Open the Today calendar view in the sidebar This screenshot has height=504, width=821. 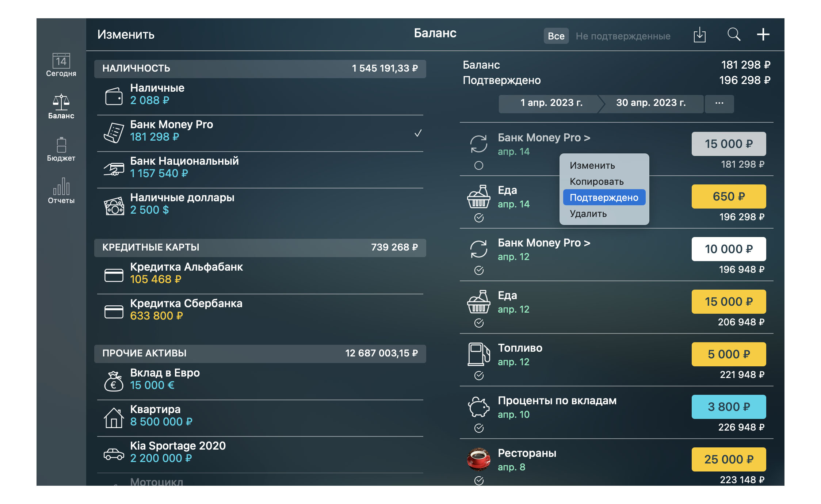click(61, 65)
